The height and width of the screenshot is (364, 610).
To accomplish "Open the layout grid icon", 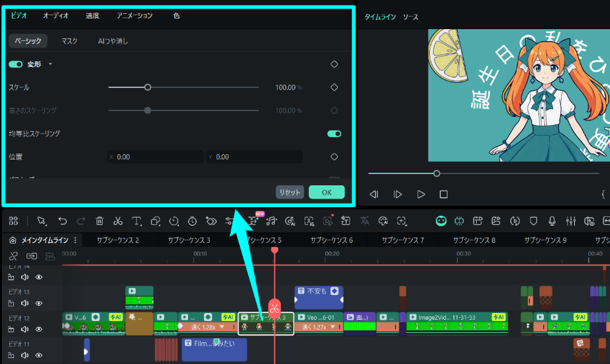I will click(x=13, y=221).
